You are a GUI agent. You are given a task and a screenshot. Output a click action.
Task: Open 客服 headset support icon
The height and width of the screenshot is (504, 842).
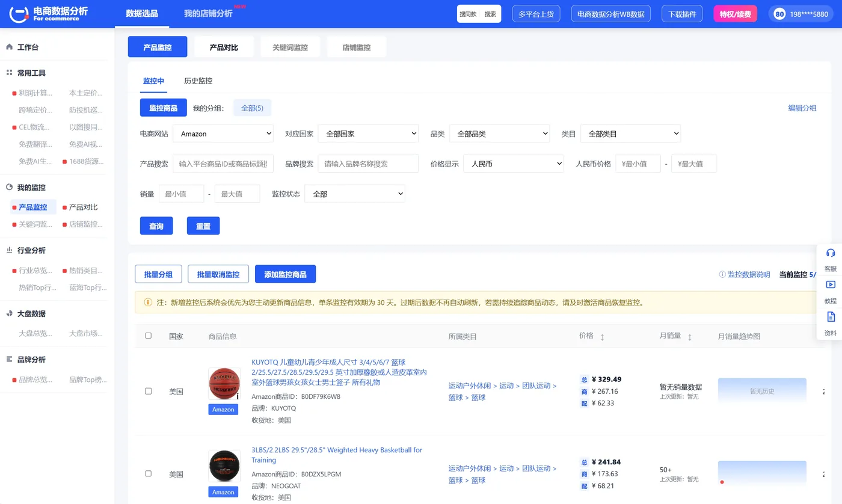tap(831, 253)
